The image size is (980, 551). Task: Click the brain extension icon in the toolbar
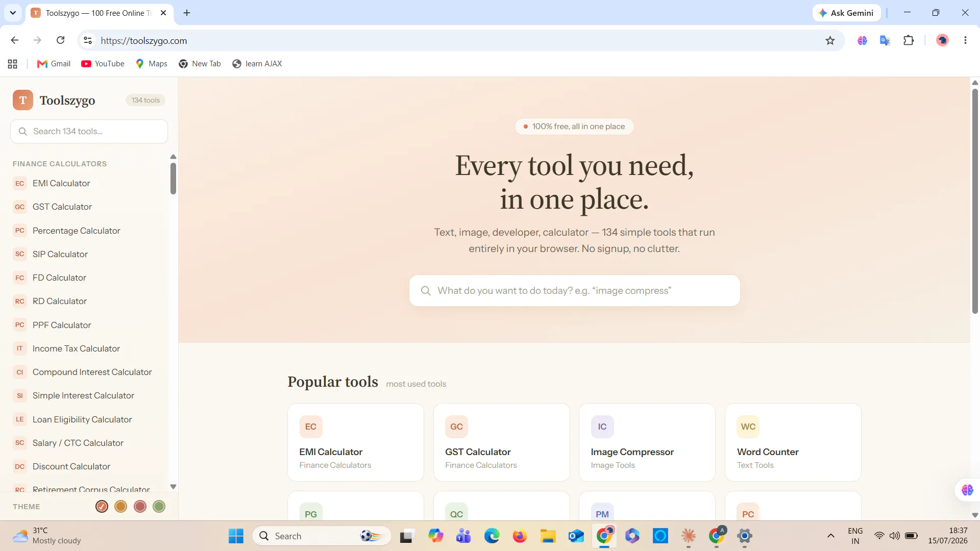862,40
